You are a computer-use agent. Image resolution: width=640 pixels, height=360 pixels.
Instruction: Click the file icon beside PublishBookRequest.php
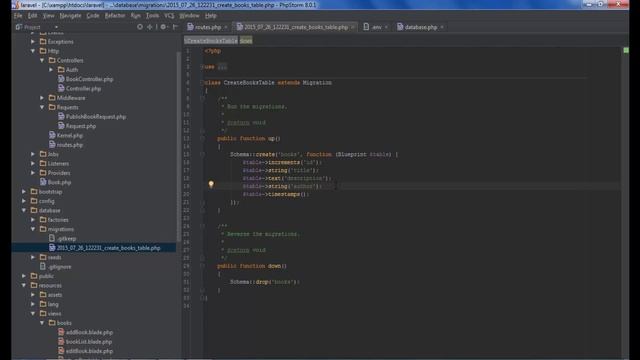(x=61, y=116)
